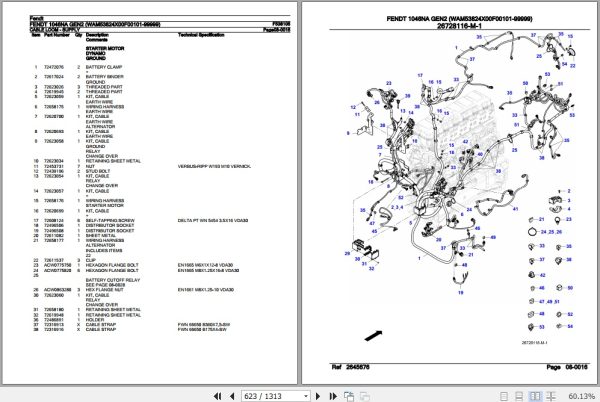Switch to single page view
600x402 pixels.
(504, 396)
